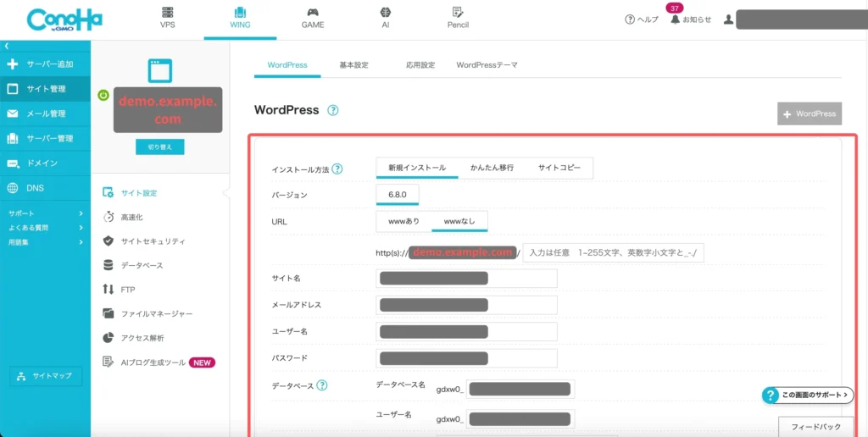The width and height of the screenshot is (868, 437).
Task: Open the VPS service tab
Action: coord(167,18)
